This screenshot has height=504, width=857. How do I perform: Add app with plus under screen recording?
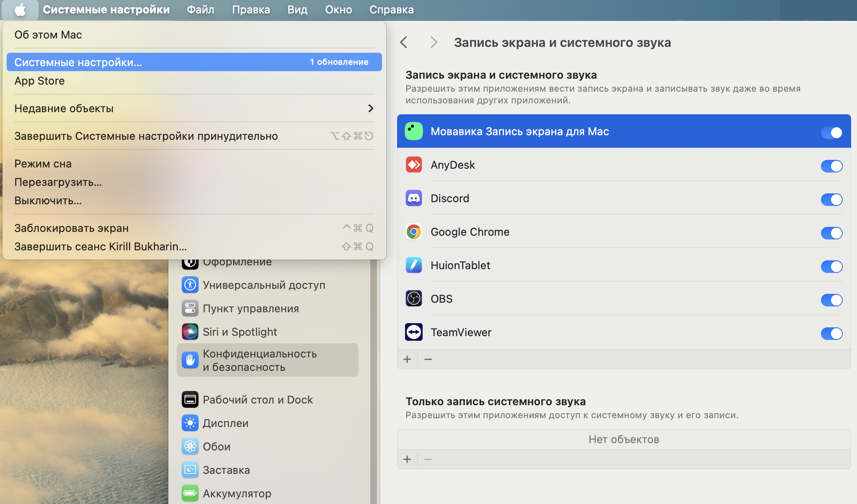point(407,359)
